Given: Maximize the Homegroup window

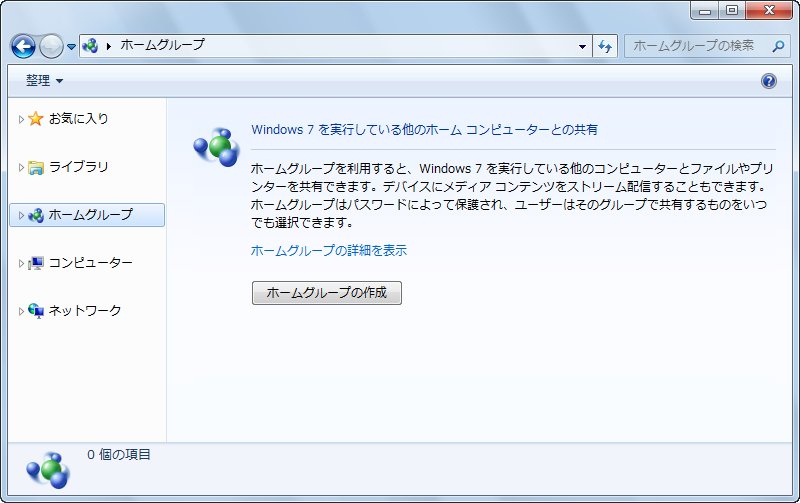Looking at the screenshot, I should tap(732, 10).
